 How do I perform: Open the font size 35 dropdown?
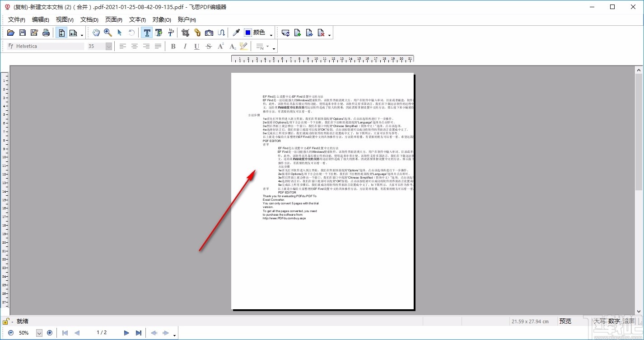pos(109,46)
